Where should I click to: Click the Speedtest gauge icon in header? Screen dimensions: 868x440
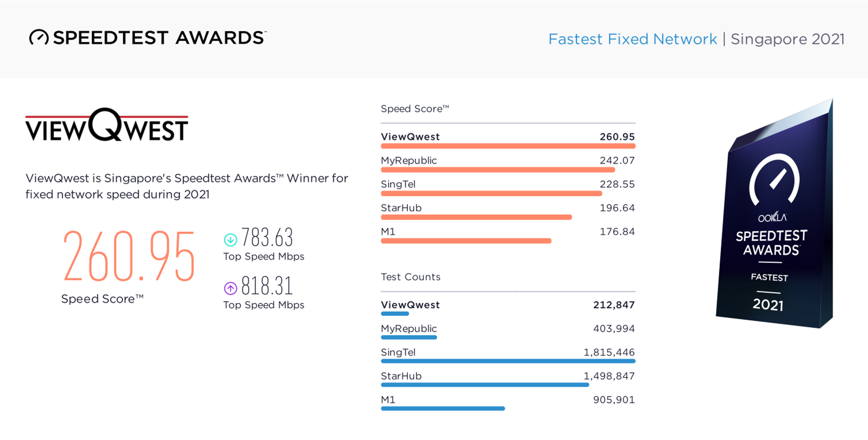click(39, 37)
